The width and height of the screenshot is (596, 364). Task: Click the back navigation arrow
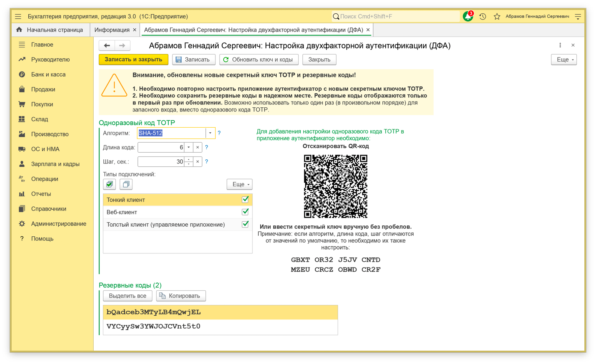coord(107,45)
